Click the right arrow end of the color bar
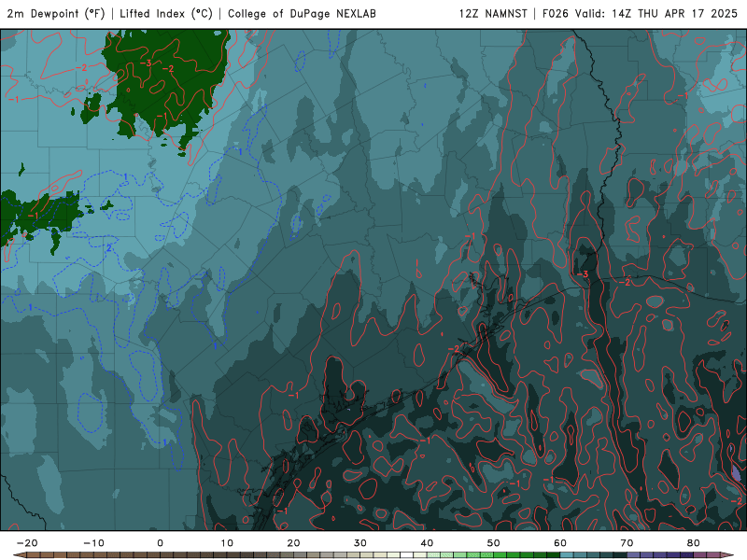 [727, 555]
